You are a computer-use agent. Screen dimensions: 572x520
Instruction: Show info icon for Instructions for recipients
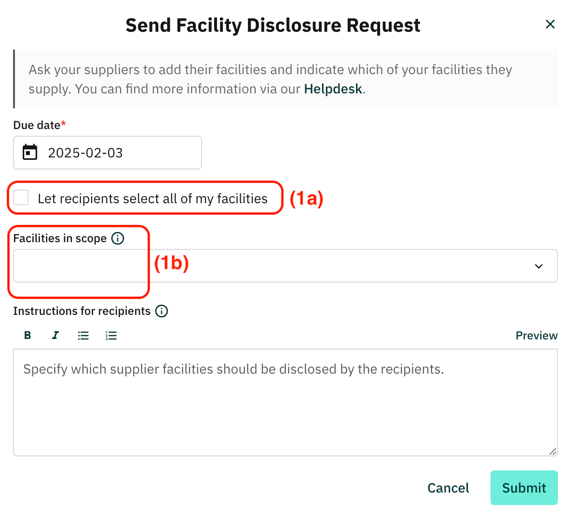pyautogui.click(x=162, y=311)
